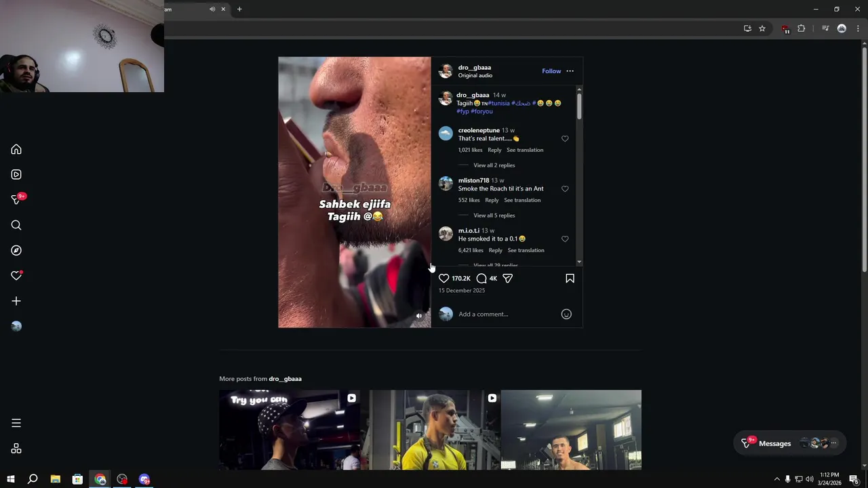Screen dimensions: 868x488
Task: Open Chrome three-dot menu
Action: click(858, 28)
